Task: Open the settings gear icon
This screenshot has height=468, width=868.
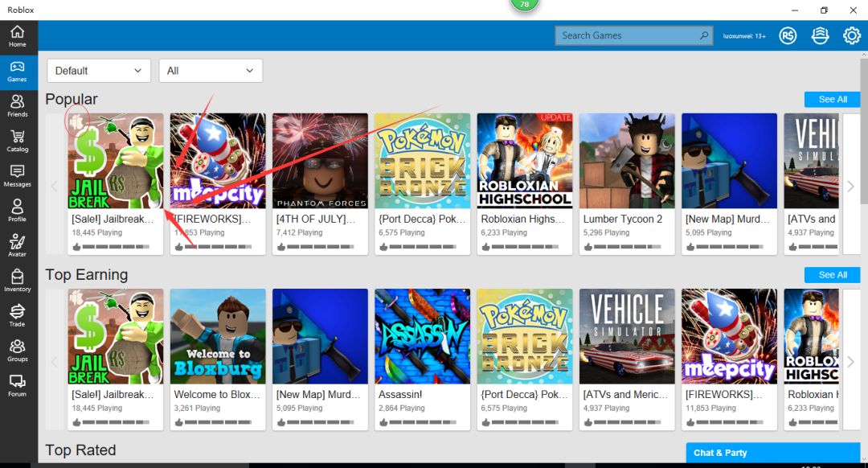Action: click(851, 35)
